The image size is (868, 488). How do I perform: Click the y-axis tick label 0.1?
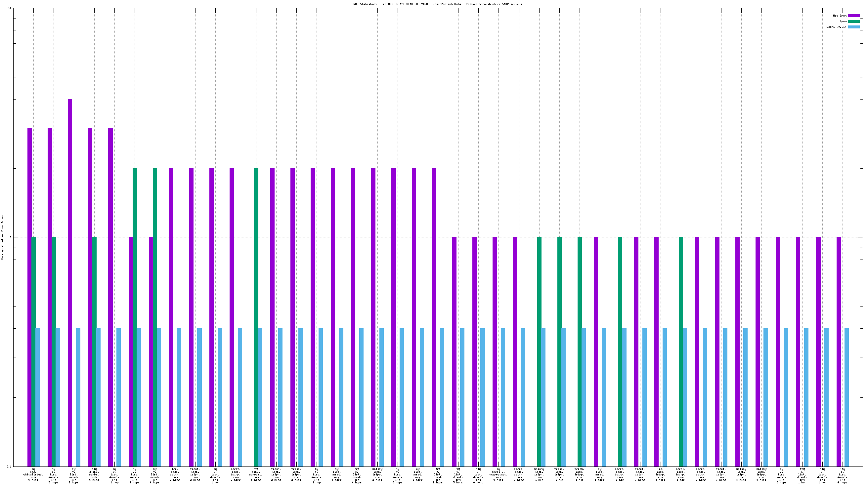(x=9, y=467)
